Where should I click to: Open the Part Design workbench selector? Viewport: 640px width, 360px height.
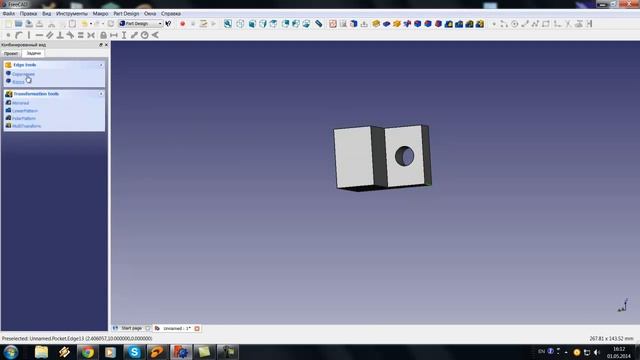tap(141, 24)
